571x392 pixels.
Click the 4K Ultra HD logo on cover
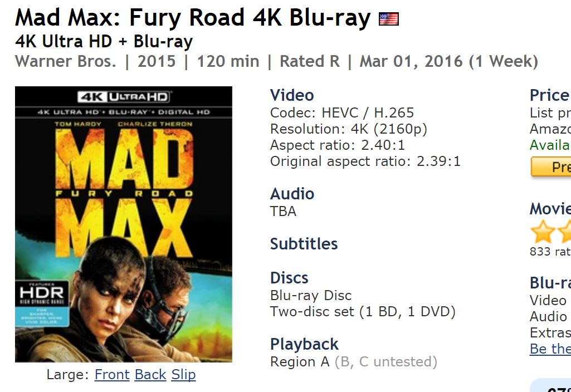tap(123, 97)
